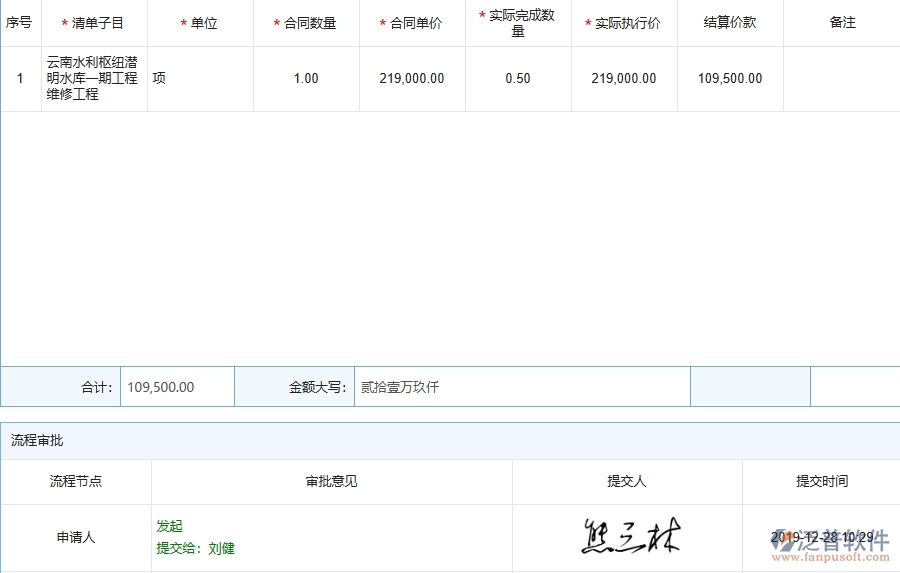
Task: Click the 实际完成数量 column header
Action: (x=518, y=23)
